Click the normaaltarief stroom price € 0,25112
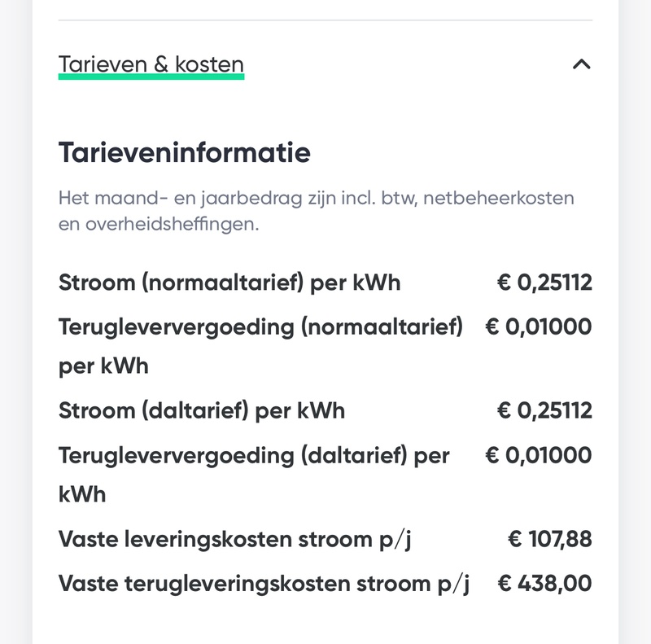 pyautogui.click(x=544, y=283)
